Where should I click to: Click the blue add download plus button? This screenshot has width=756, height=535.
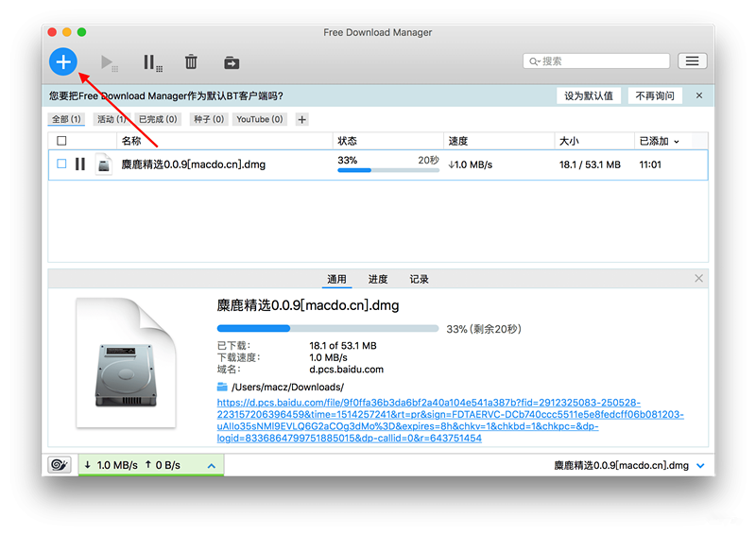[63, 61]
